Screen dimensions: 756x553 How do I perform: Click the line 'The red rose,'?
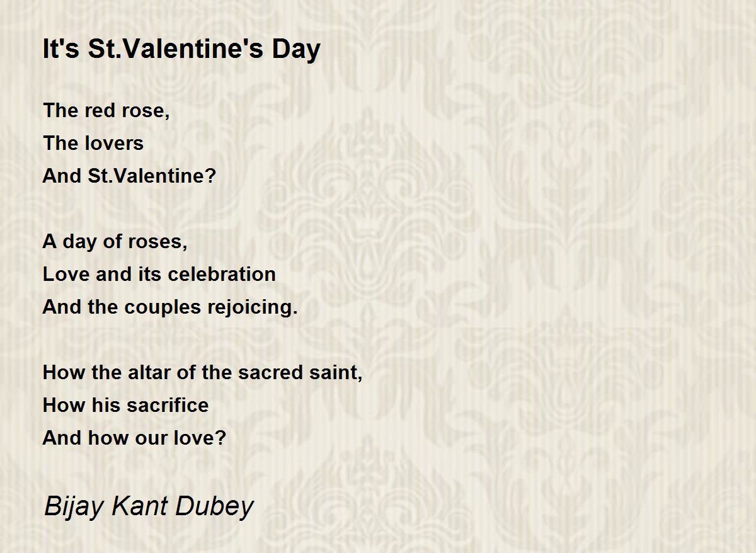point(106,111)
